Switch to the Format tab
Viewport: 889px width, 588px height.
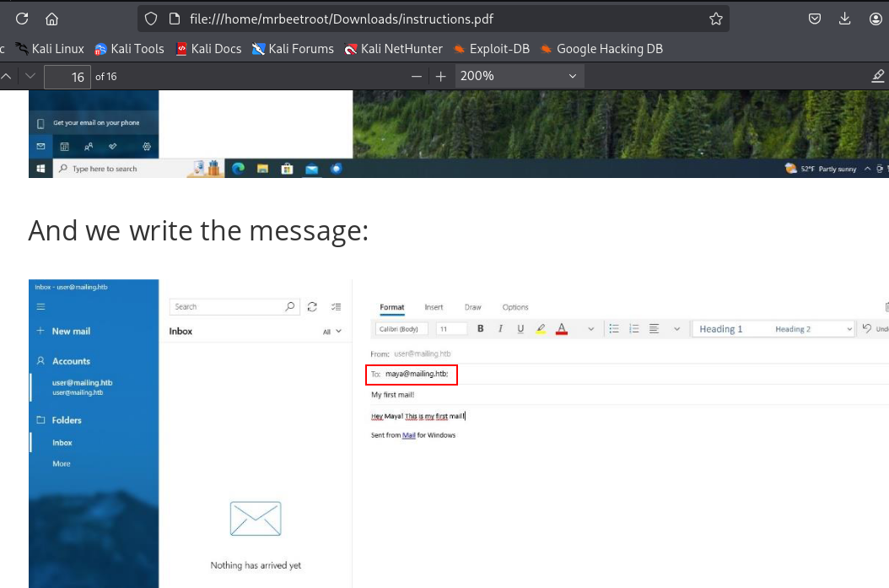[391, 307]
